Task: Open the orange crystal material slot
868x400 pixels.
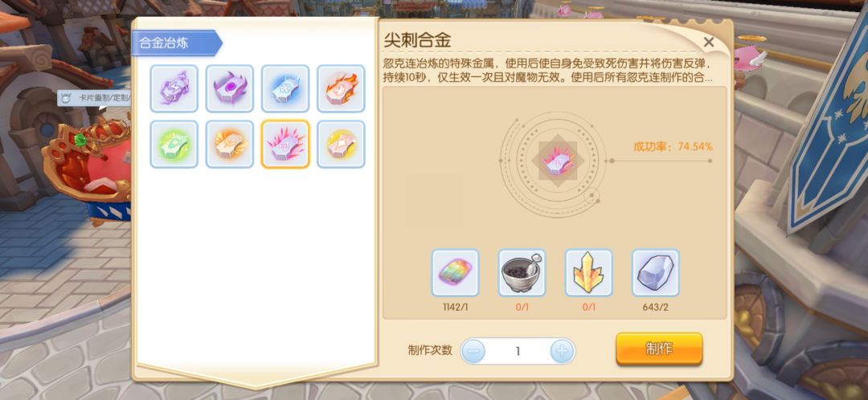Action: (x=588, y=273)
